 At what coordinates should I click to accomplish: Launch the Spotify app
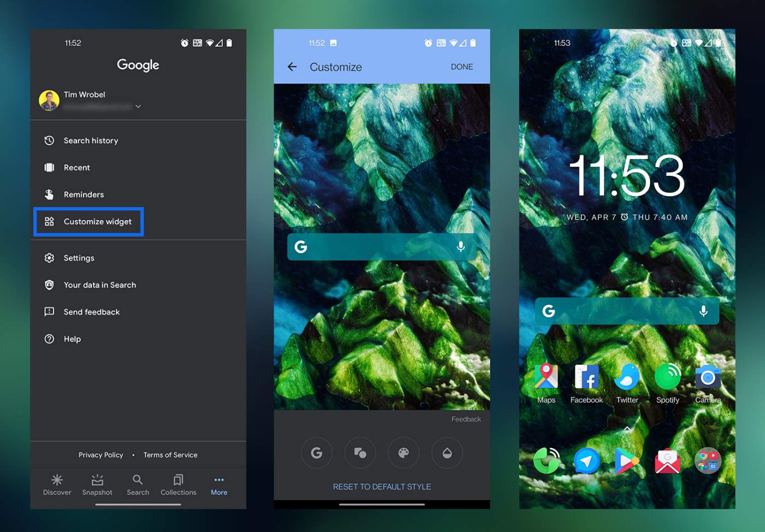click(x=667, y=377)
